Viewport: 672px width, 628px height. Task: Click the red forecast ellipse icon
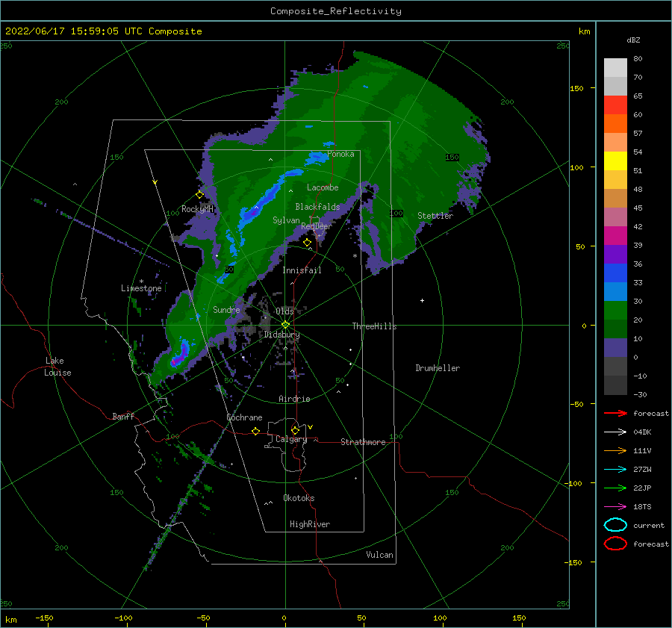click(x=615, y=544)
